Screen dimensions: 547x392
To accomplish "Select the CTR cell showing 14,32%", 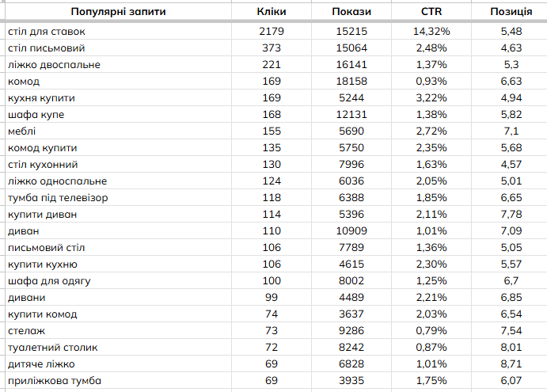I will coord(431,31).
